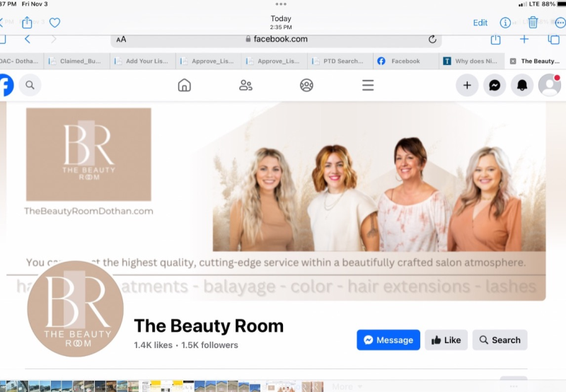Switch to Facebook tab
Image resolution: width=566 pixels, height=392 pixels.
(x=405, y=61)
